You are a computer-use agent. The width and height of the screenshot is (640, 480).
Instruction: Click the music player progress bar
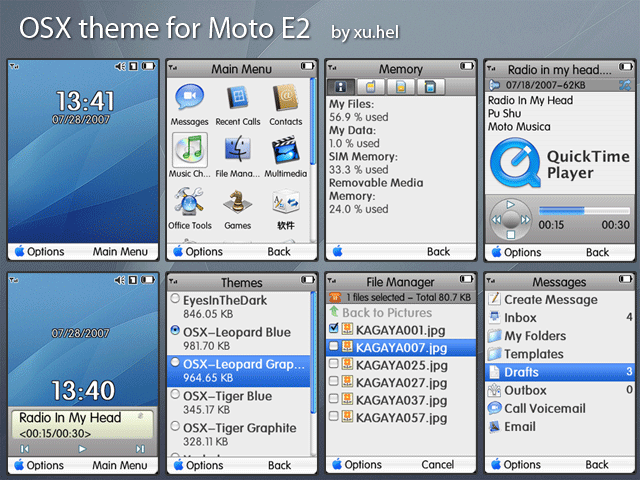(x=584, y=211)
